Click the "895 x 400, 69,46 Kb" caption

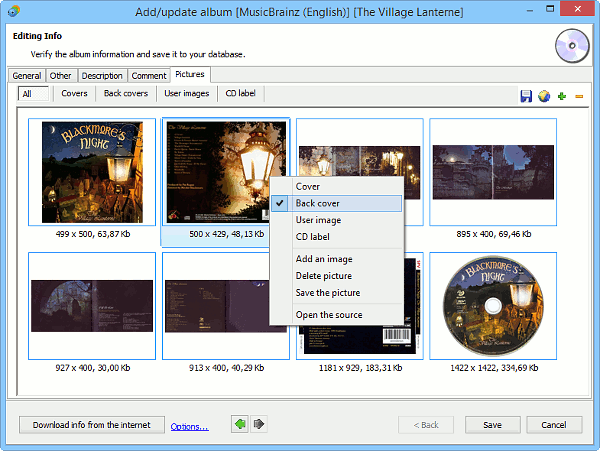[494, 234]
